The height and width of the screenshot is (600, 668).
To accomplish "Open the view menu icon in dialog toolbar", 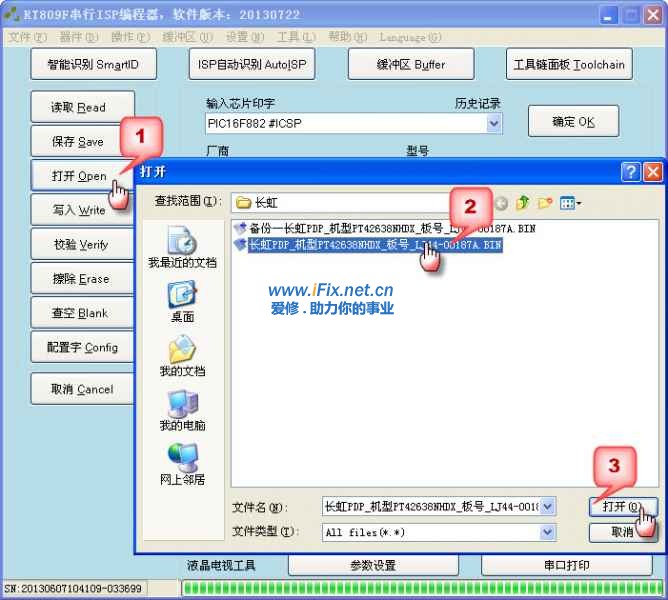I will (571, 203).
